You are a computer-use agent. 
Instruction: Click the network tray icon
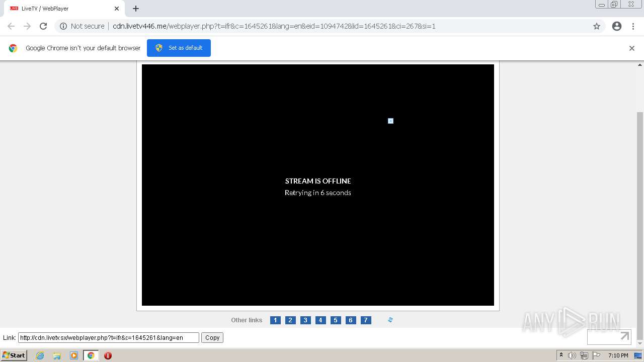pyautogui.click(x=584, y=355)
